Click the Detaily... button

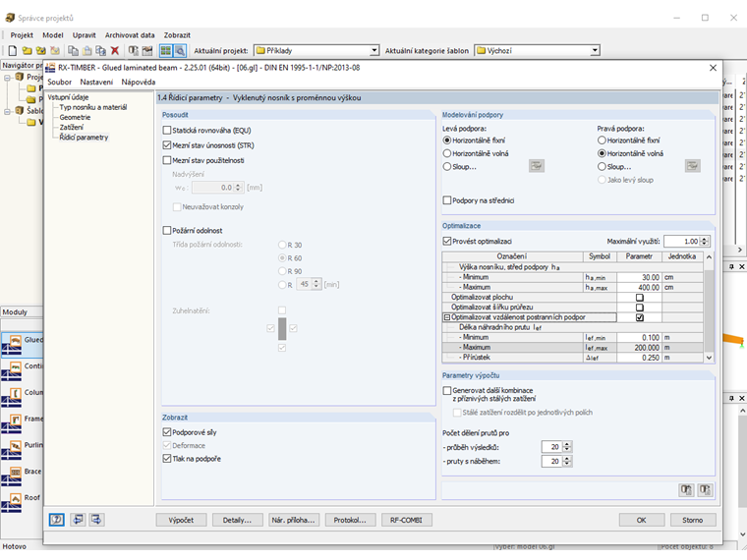point(237,520)
